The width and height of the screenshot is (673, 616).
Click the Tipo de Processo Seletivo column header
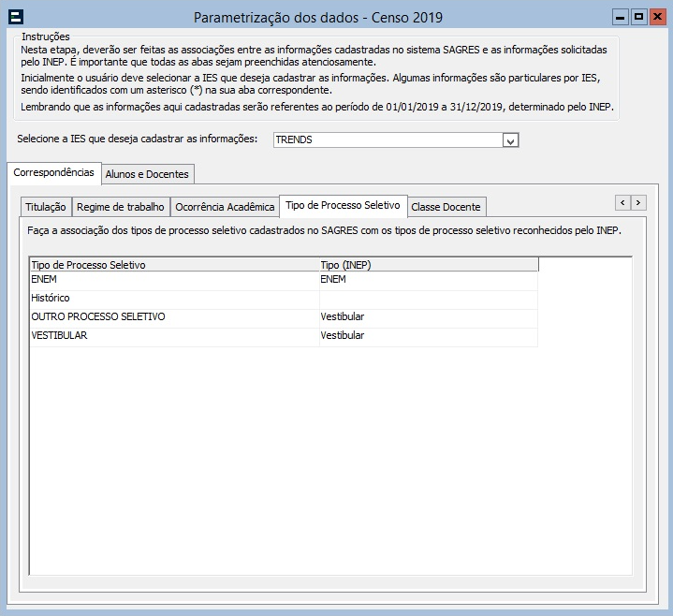point(173,265)
